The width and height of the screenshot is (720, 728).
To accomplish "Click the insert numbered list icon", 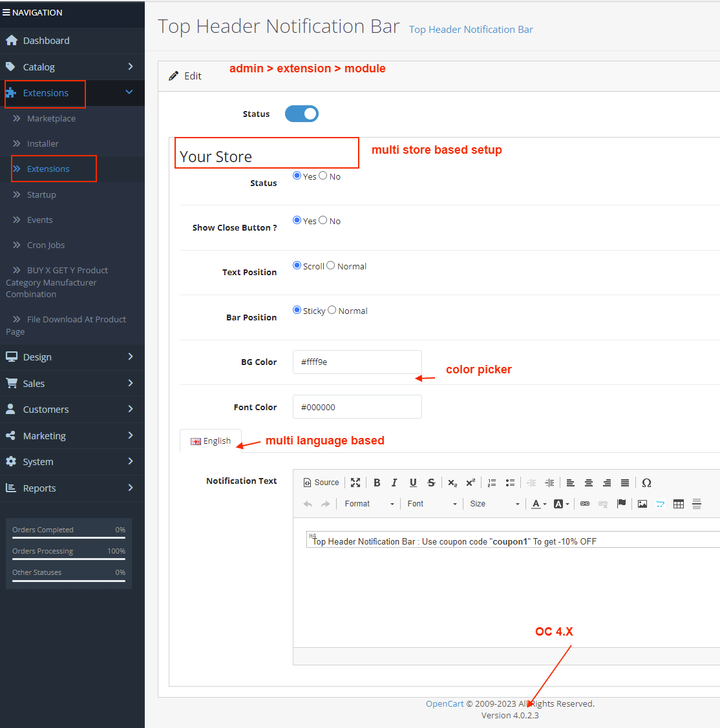I will (492, 483).
